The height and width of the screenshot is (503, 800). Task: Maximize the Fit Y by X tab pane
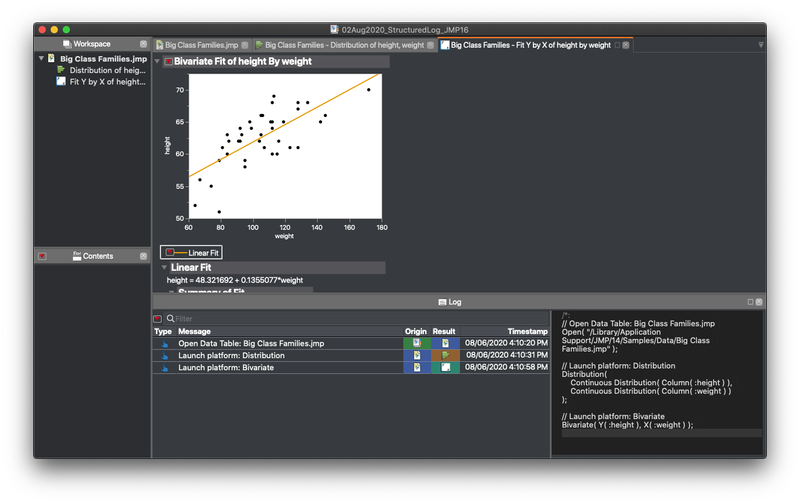pos(617,45)
